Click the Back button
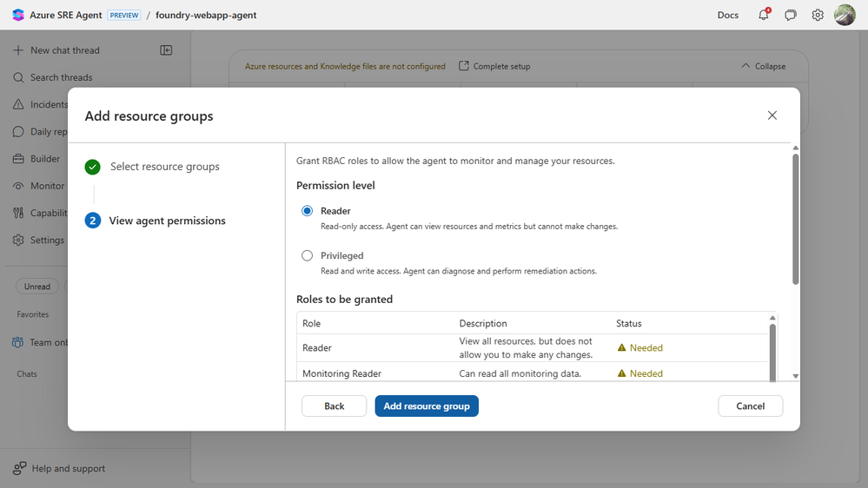 coord(334,406)
